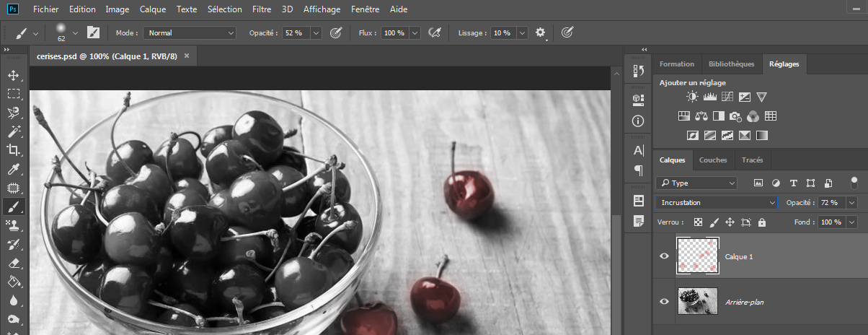Open the Paragraph panel icon
Screen dimensions: 868x335
coord(638,170)
